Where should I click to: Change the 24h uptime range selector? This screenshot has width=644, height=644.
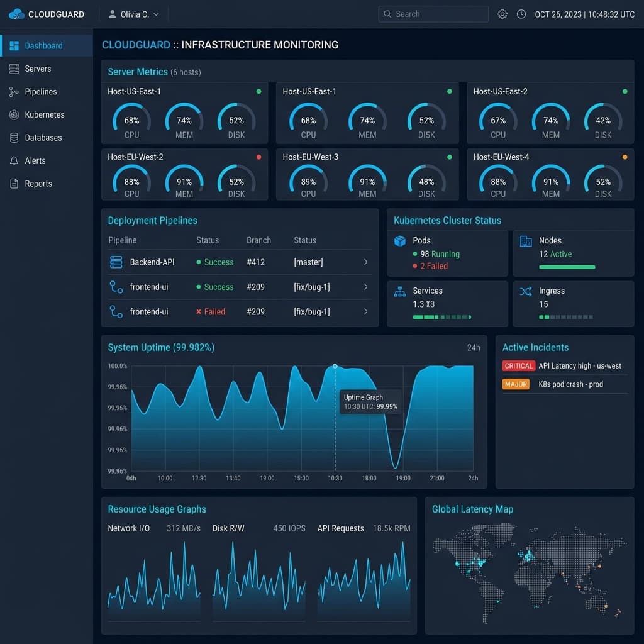(473, 347)
